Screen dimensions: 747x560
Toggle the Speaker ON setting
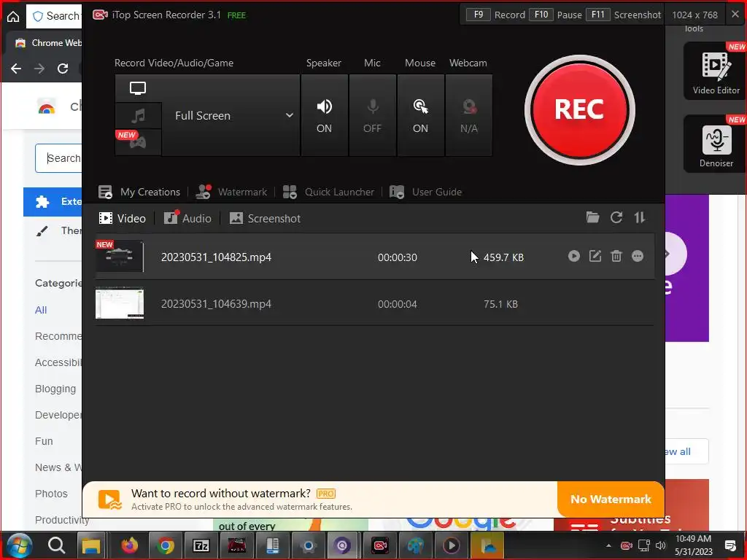tap(324, 115)
